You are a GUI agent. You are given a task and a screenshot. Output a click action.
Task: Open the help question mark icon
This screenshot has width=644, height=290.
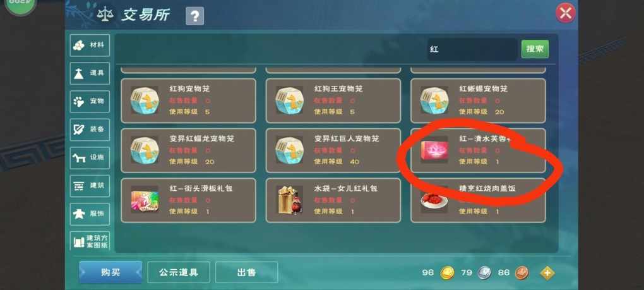tap(194, 16)
